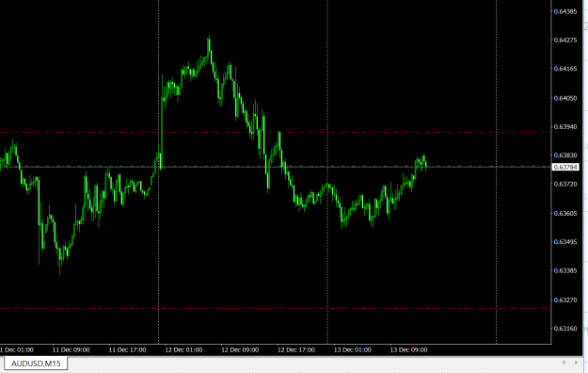Screen dimensions: 588x373
Task: Click the 0.63940 price axis label
Action: coord(565,126)
